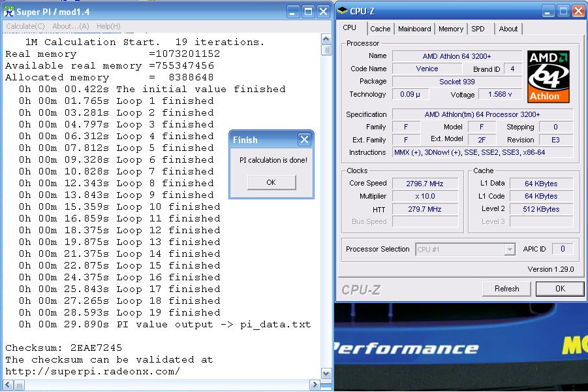Click the Technology value '0.09 µ'

point(410,94)
